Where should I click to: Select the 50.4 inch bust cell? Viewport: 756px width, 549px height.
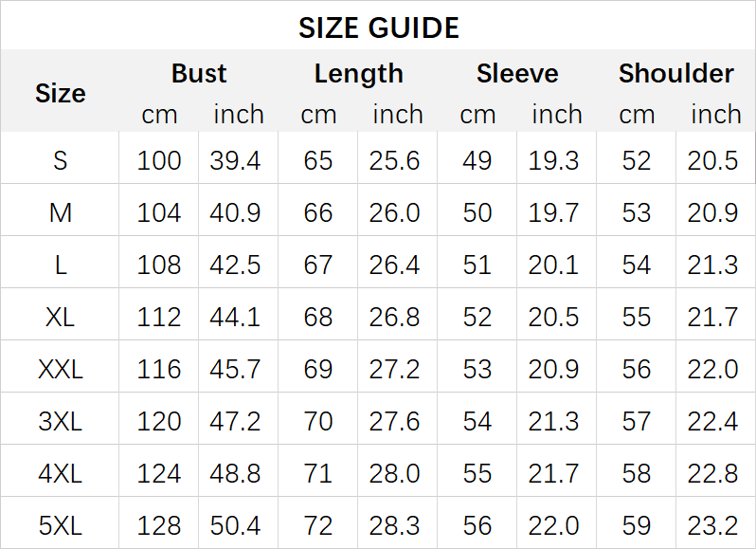coord(235,525)
